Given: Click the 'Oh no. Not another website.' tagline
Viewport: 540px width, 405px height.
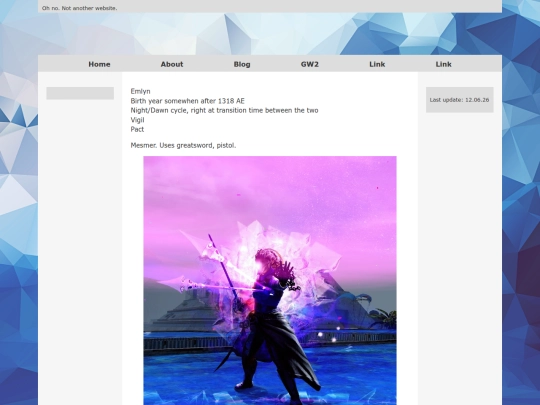Looking at the screenshot, I should coord(80,8).
